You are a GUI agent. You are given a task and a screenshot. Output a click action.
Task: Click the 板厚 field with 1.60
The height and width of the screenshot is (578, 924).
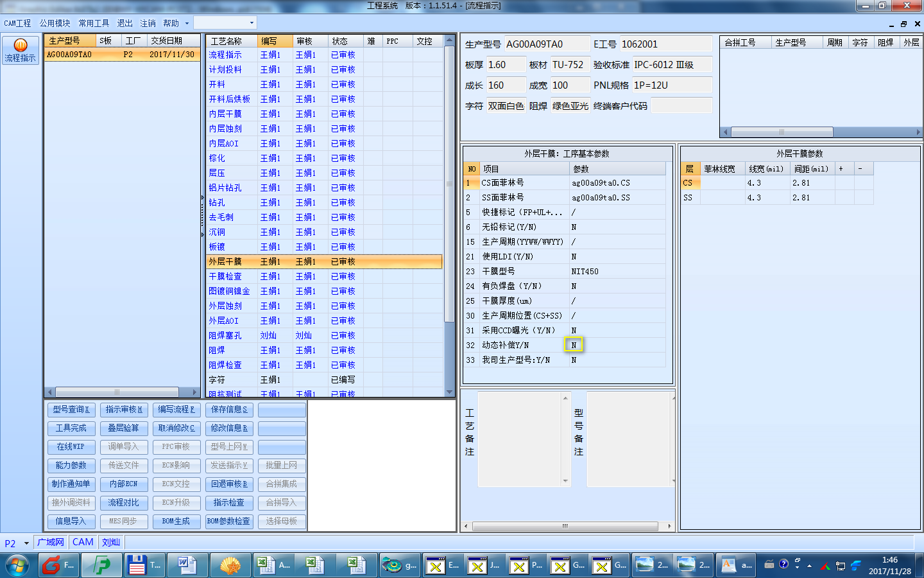click(505, 65)
